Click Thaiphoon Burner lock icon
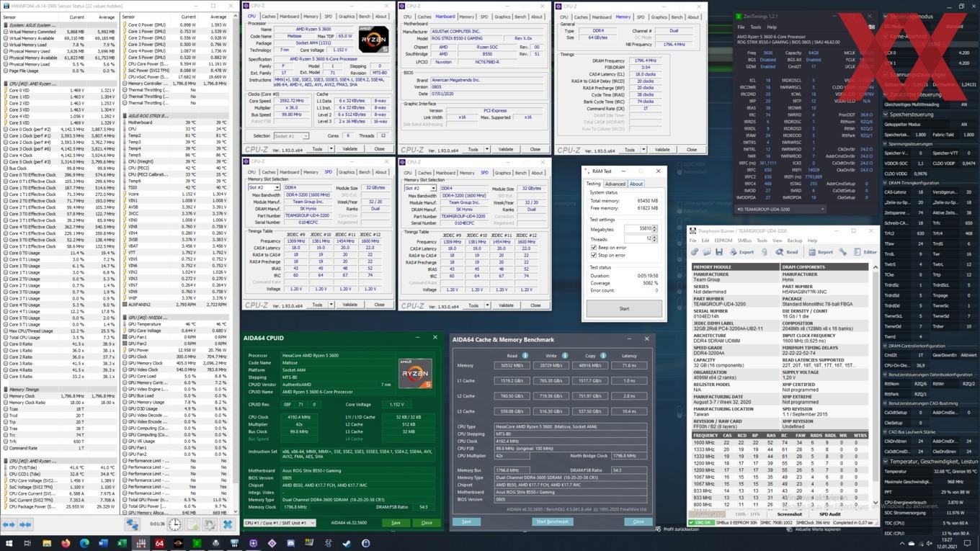 pyautogui.click(x=765, y=252)
